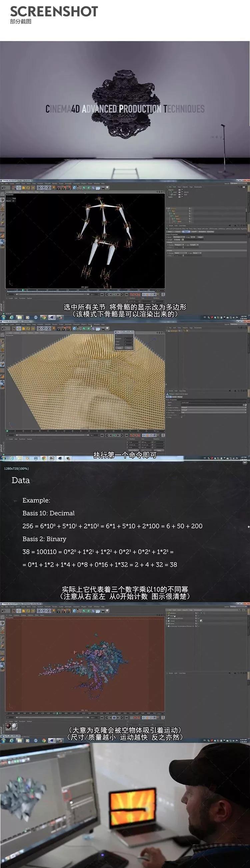Switch to Kinematics tab in skeleton window attributes
This screenshot has height=868, width=250.
[x=202, y=232]
